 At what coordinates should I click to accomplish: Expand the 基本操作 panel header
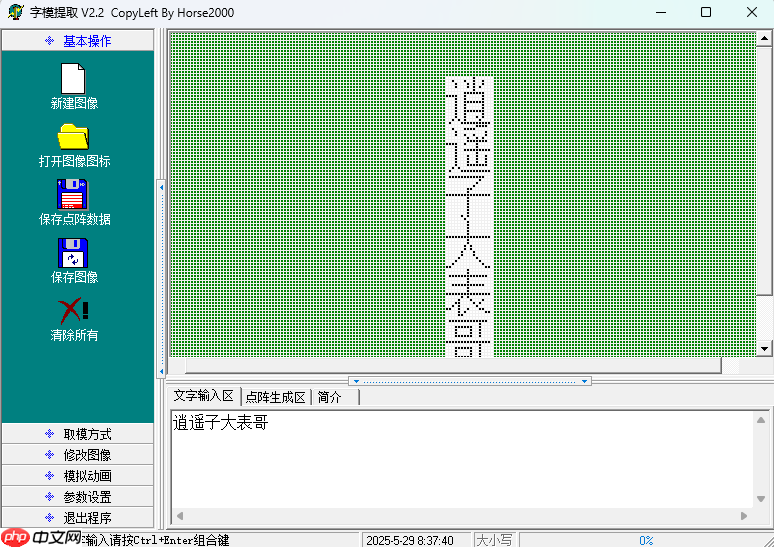click(x=78, y=41)
